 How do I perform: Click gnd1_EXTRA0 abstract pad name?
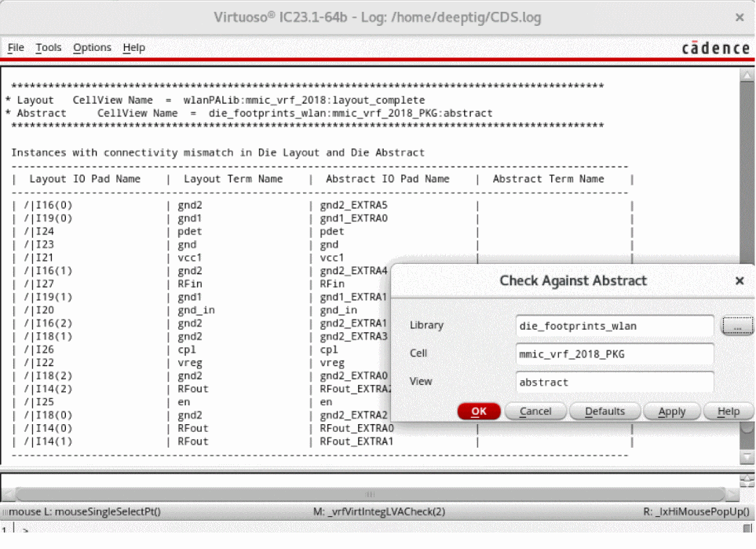point(353,218)
